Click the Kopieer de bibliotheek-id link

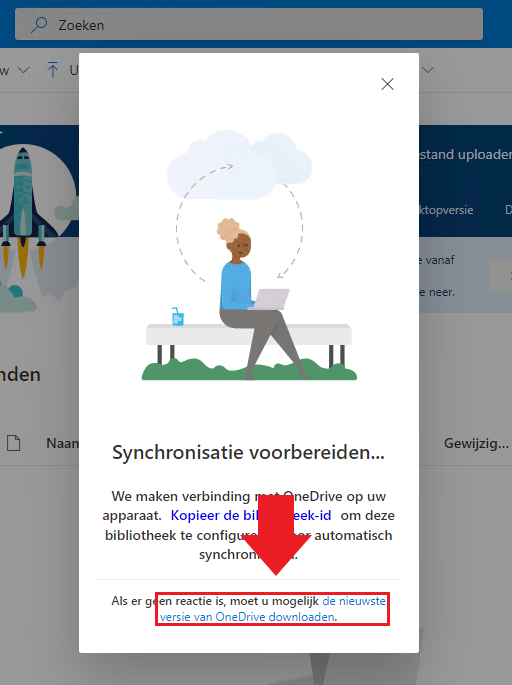(x=251, y=515)
